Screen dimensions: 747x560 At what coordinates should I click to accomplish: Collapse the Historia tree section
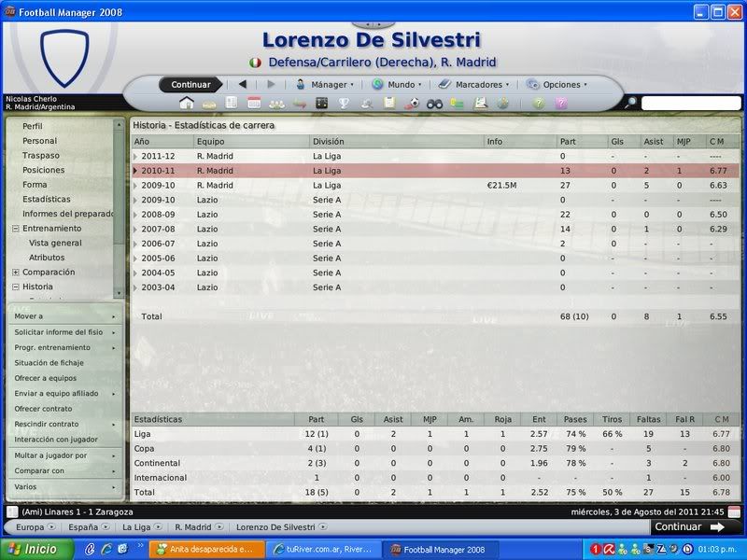[x=15, y=287]
